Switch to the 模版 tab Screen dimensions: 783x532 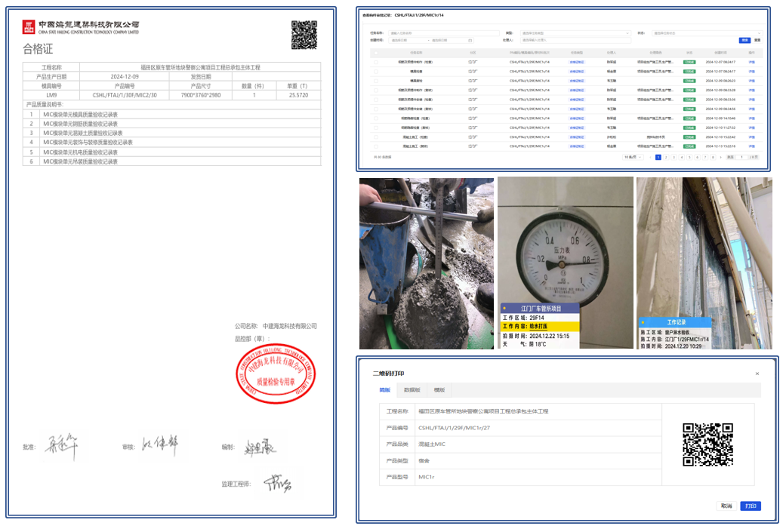pos(439,390)
